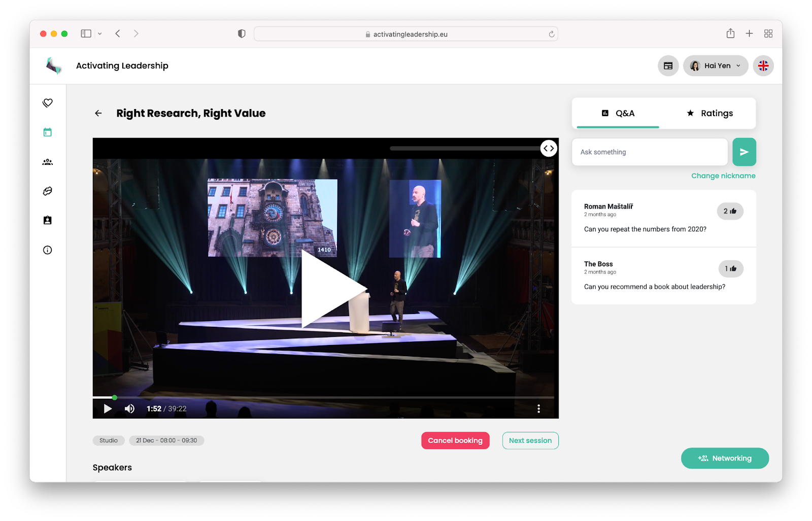Switch to the Q&A tab
The width and height of the screenshot is (812, 521).
coord(618,113)
